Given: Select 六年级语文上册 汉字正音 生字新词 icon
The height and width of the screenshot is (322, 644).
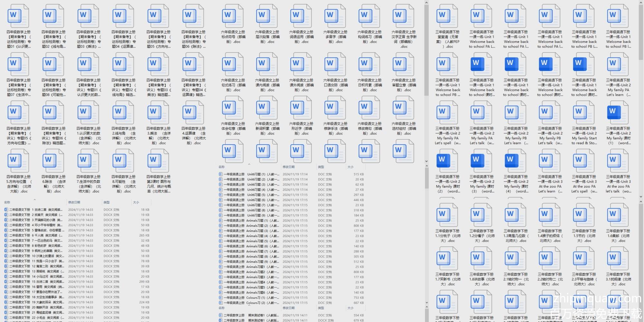Looking at the screenshot, I should click(404, 16).
